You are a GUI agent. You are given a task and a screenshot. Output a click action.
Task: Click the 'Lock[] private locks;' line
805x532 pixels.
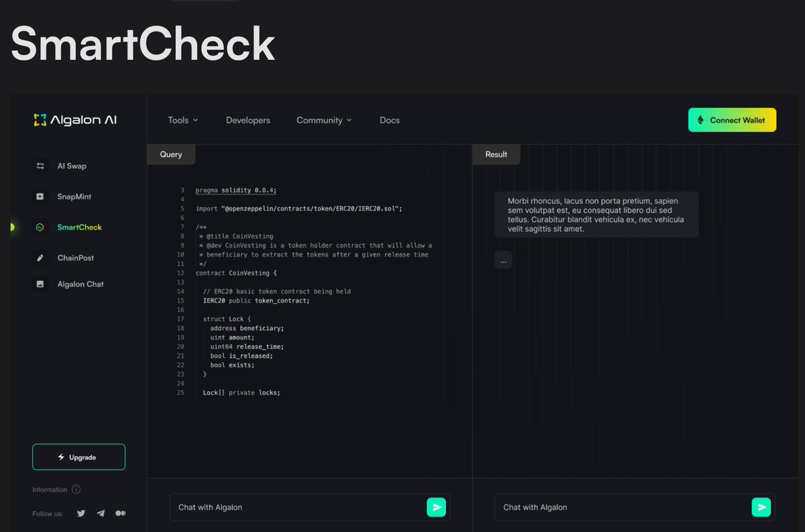(x=241, y=392)
